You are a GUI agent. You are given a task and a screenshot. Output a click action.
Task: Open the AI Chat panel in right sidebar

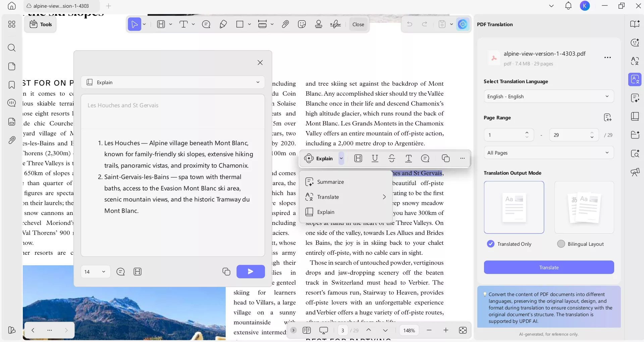point(635,43)
